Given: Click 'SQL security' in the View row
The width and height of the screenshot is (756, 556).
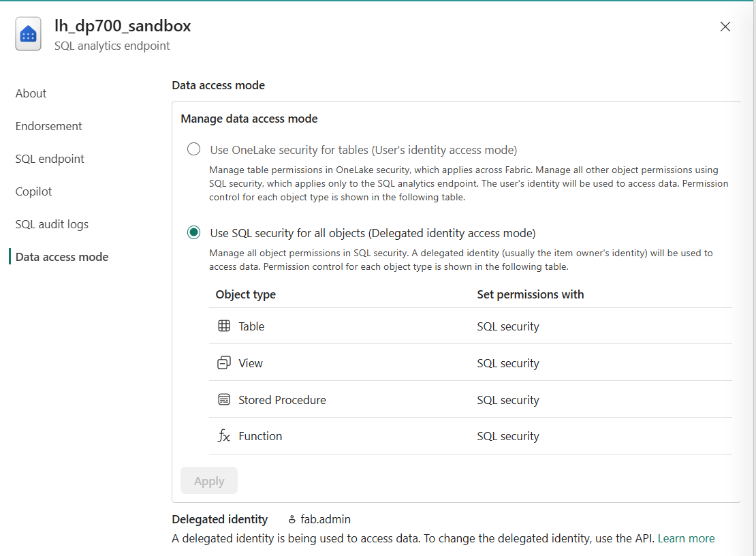Looking at the screenshot, I should (x=508, y=363).
